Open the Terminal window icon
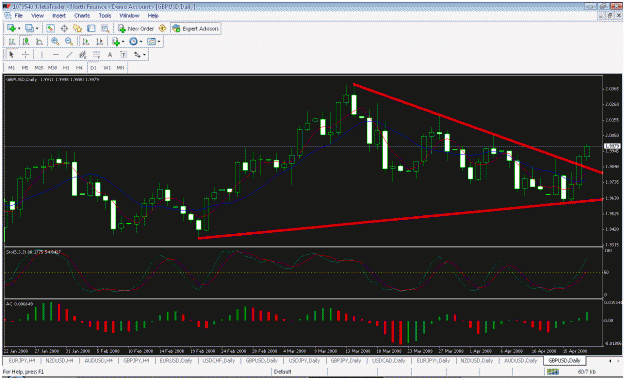This screenshot has height=378, width=625. pyautogui.click(x=91, y=28)
